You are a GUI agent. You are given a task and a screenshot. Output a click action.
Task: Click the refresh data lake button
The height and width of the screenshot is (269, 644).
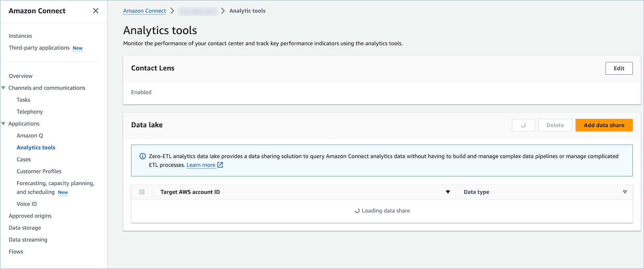(x=523, y=125)
